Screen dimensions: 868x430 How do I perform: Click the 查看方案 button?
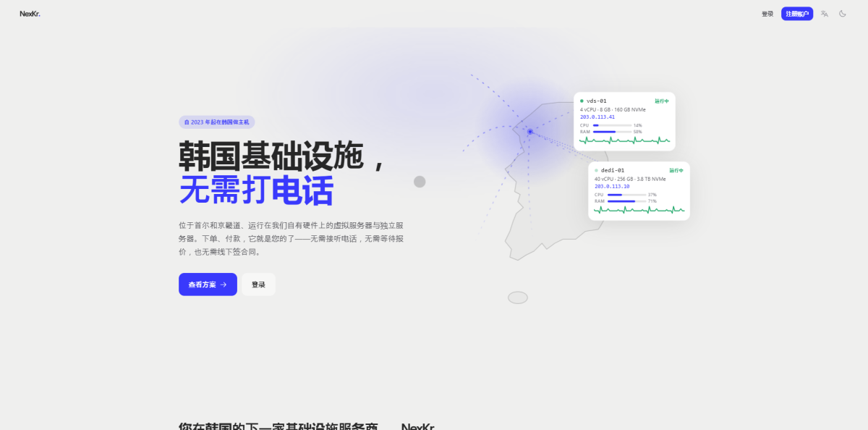click(208, 284)
